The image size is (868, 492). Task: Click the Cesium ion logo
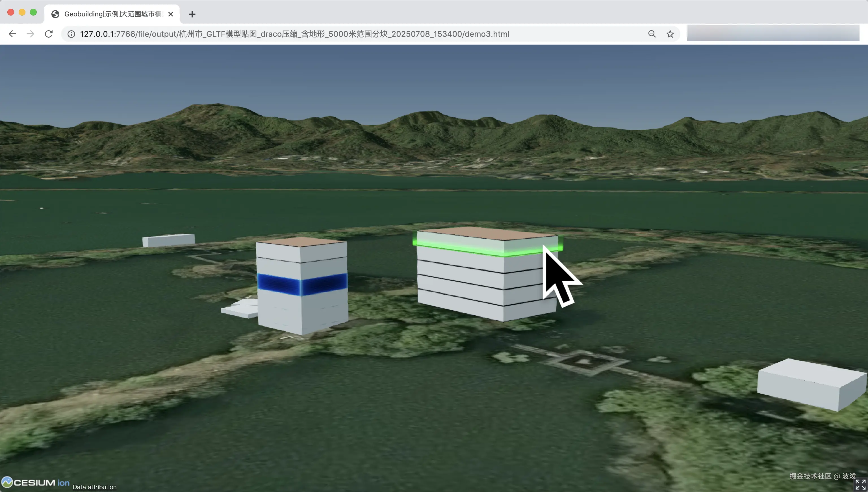click(x=35, y=482)
